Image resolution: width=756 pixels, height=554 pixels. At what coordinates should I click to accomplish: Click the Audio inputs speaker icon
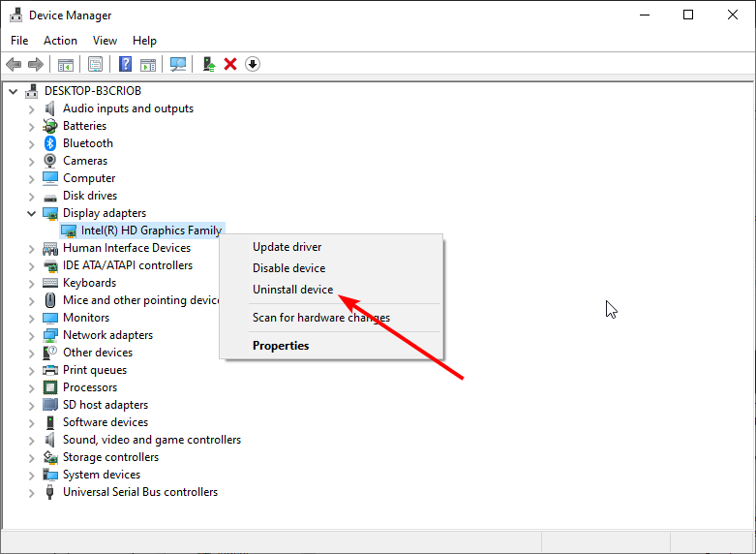point(50,108)
